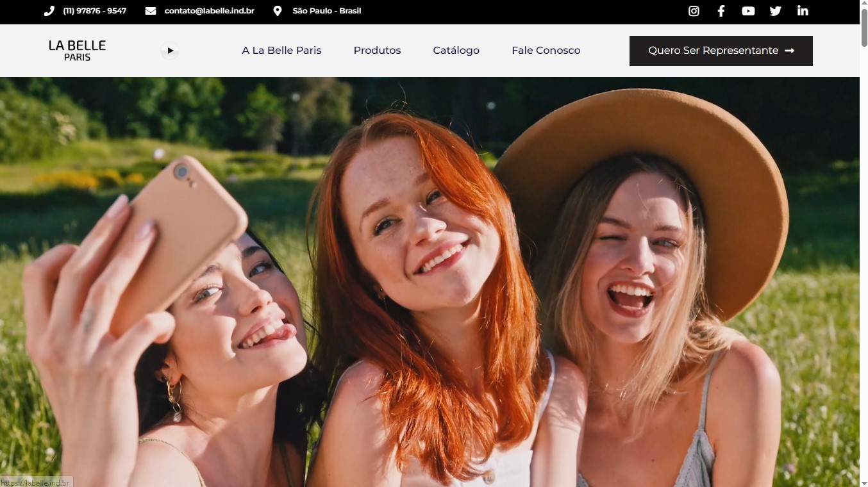Click the Facebook icon in the header
Image resolution: width=868 pixels, height=487 pixels.
(721, 11)
